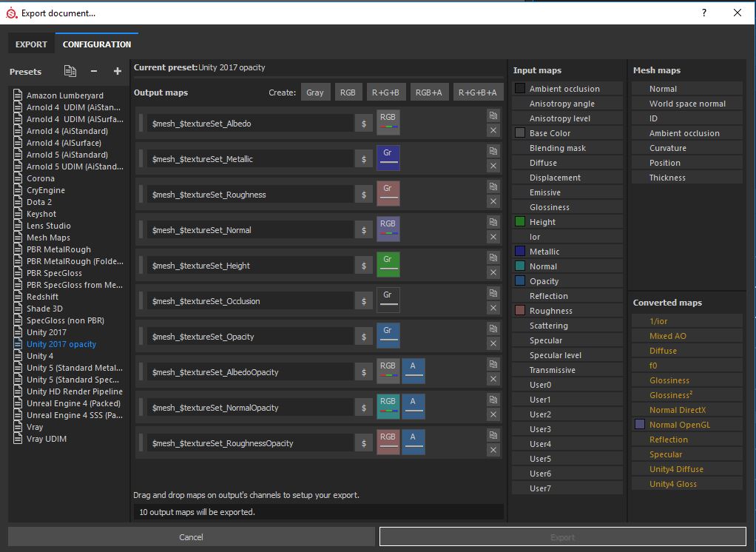Open naming tokens for Opacity map ($ button)
756x552 pixels.
pos(364,337)
